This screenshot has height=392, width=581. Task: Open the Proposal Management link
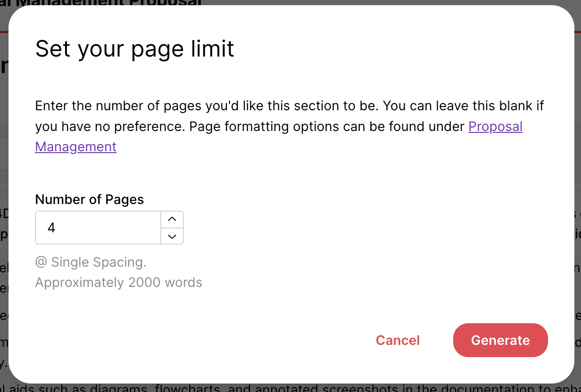point(495,127)
